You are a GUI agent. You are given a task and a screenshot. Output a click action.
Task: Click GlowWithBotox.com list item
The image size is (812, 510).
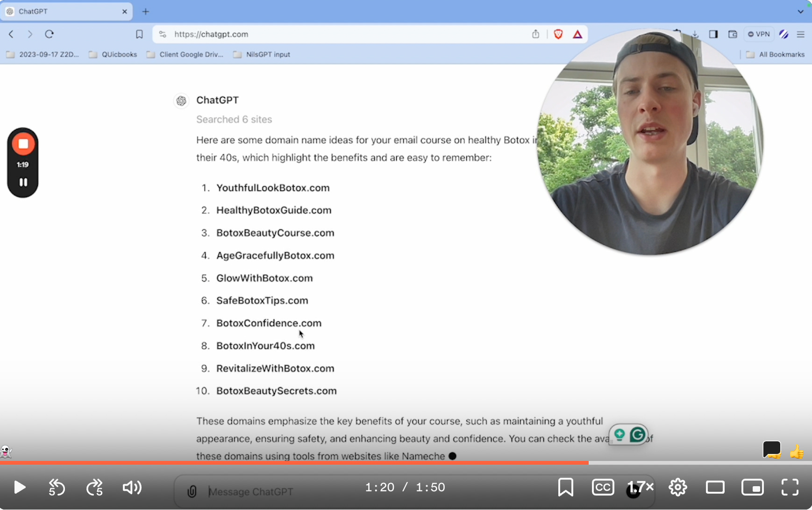(x=264, y=278)
